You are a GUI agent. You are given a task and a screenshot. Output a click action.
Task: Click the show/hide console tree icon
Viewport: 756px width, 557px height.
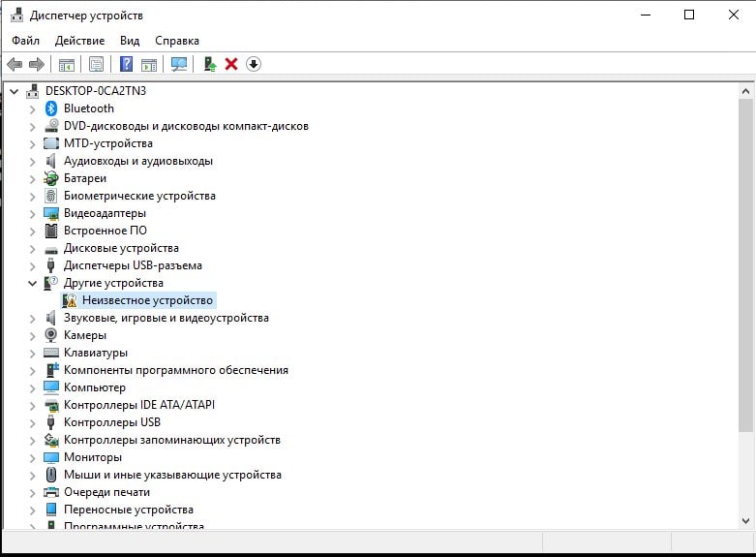coord(67,64)
